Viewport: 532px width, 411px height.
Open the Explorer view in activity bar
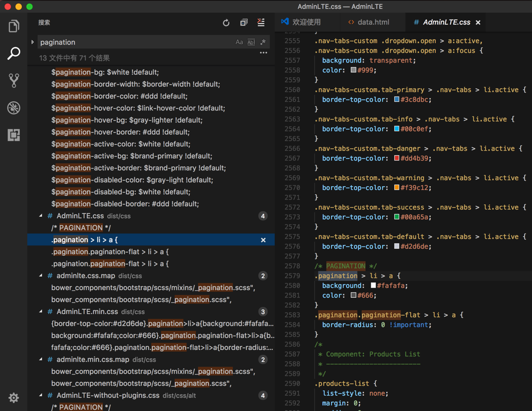(14, 26)
